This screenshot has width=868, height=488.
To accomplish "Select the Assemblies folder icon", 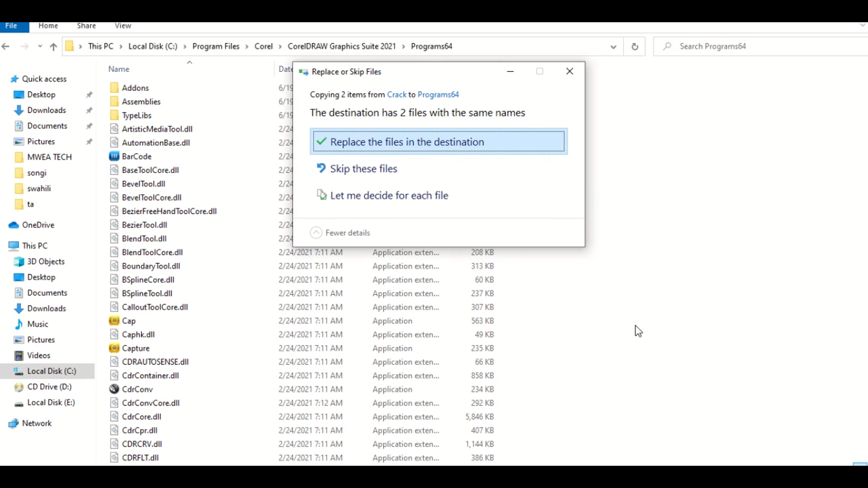I will pos(114,102).
